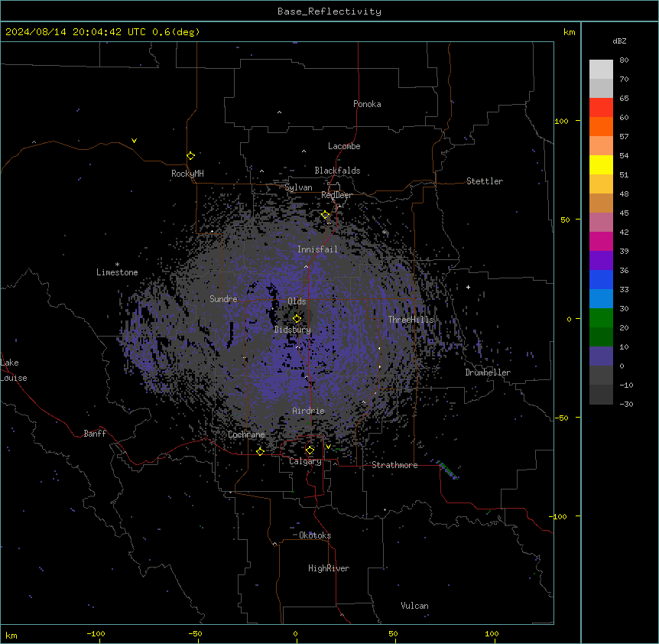Click the Innisfail city label
659x644 pixels.
coord(317,249)
